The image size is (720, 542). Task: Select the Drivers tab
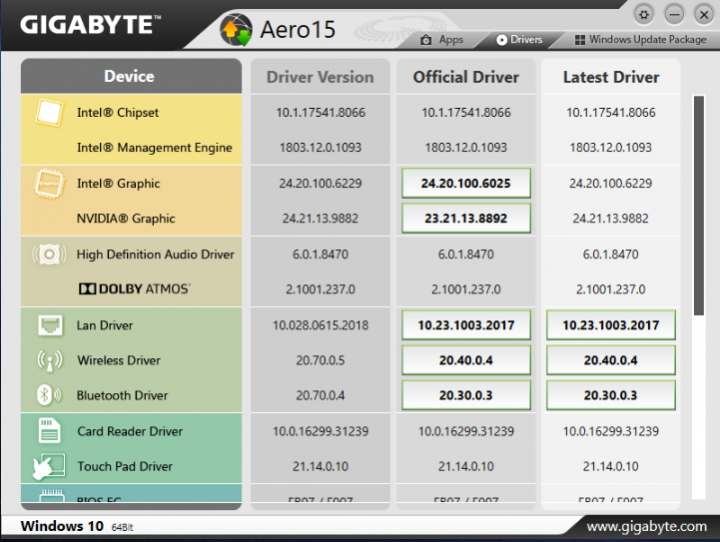click(x=519, y=40)
